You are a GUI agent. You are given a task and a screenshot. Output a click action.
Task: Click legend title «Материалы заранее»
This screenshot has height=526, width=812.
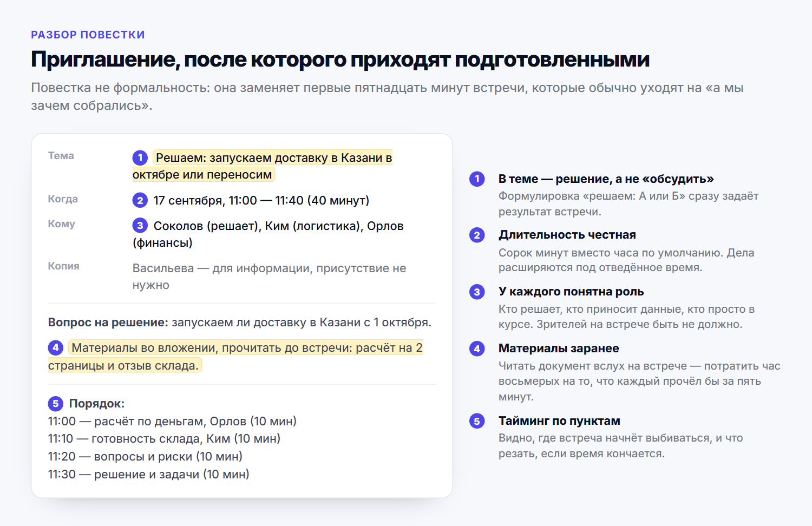tap(559, 349)
